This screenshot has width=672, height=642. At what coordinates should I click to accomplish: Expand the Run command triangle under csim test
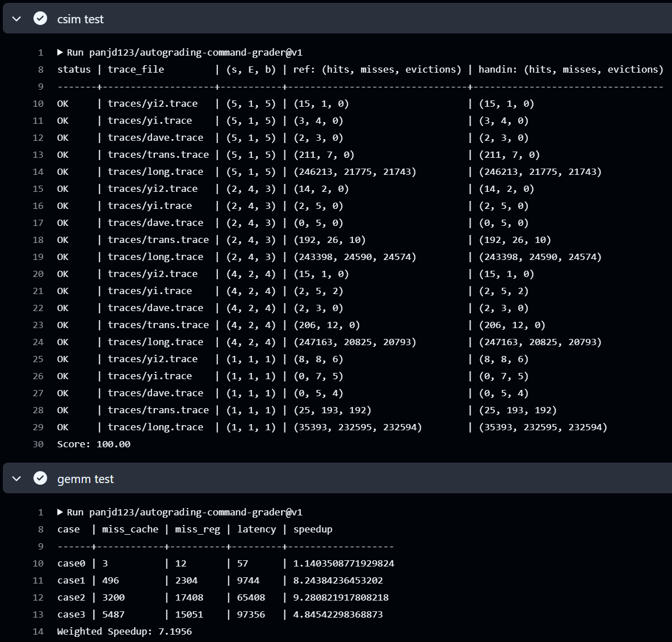[x=60, y=52]
